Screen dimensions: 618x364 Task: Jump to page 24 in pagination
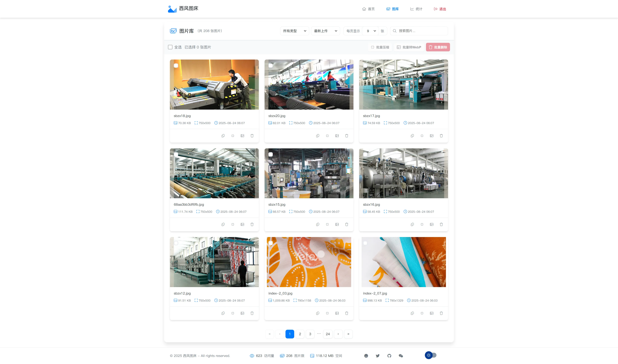tap(328, 334)
